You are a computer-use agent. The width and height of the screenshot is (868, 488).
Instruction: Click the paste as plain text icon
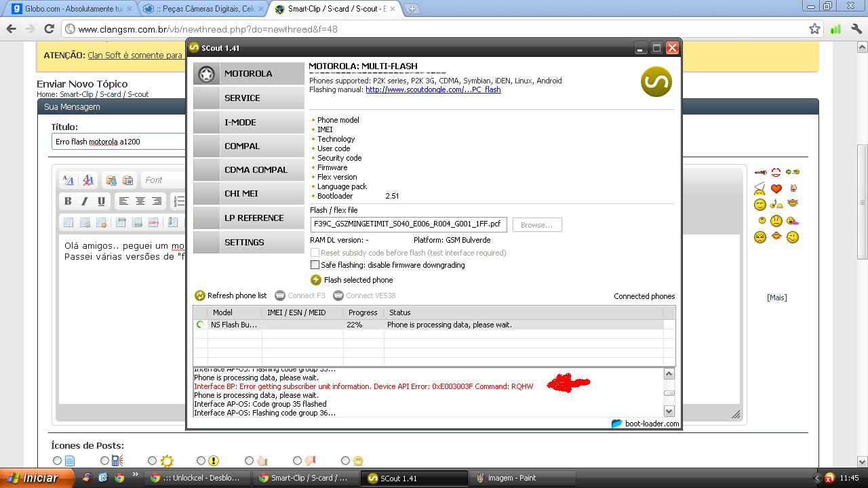(x=111, y=180)
